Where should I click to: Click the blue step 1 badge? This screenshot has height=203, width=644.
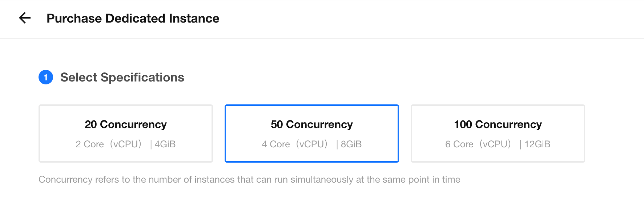[46, 77]
